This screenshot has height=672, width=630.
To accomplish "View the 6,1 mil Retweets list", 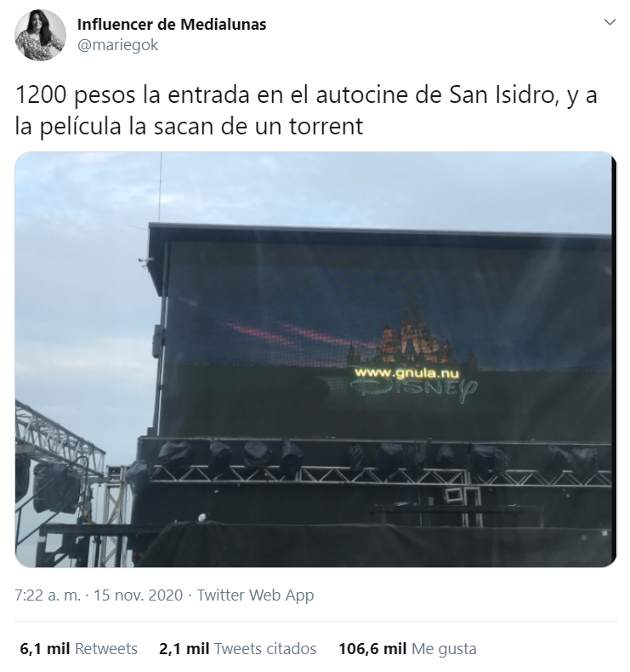I will coord(79,649).
